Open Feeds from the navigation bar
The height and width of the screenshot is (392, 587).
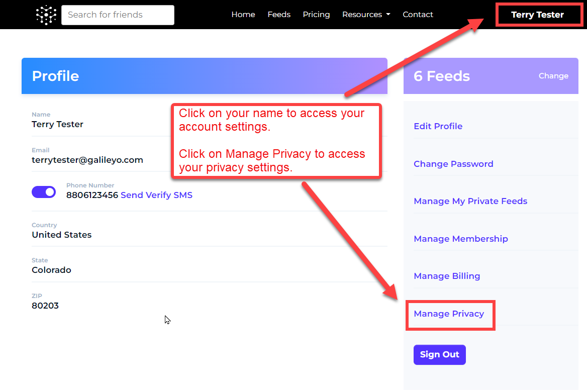click(279, 15)
